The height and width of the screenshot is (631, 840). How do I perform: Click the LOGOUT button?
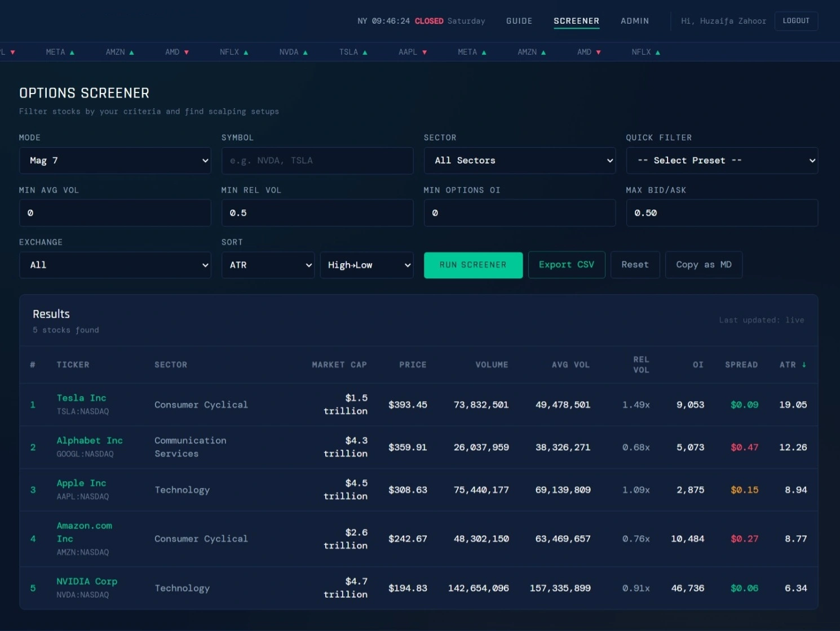[x=796, y=21]
